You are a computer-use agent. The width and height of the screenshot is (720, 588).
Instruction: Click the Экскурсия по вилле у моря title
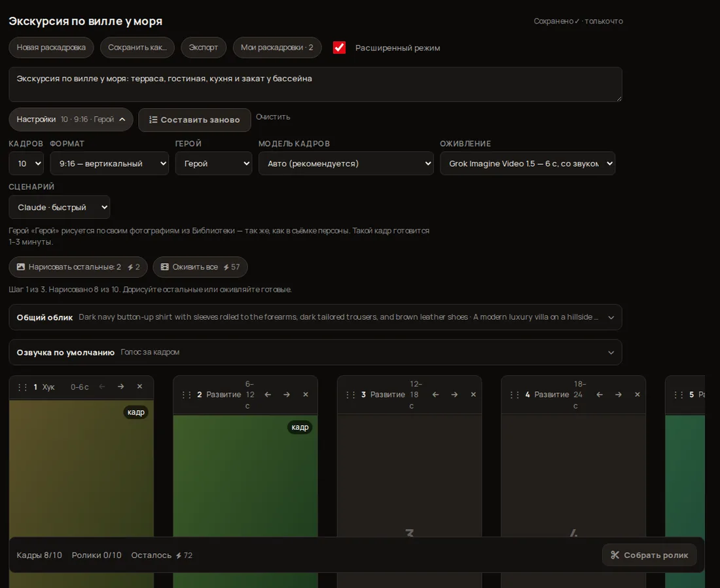pyautogui.click(x=85, y=21)
